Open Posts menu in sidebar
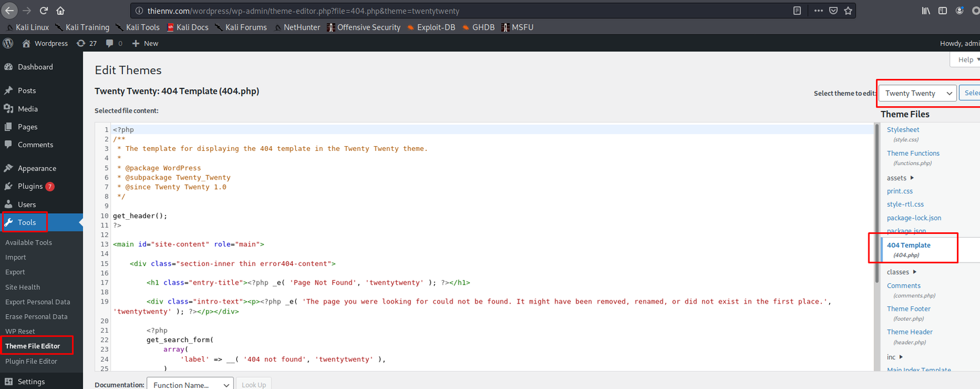 [x=42, y=90]
